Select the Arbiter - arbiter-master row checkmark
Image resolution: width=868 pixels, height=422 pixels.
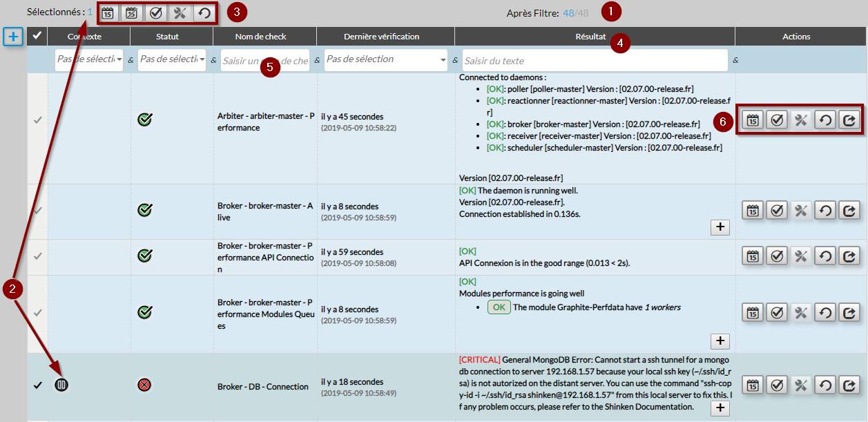[x=37, y=120]
